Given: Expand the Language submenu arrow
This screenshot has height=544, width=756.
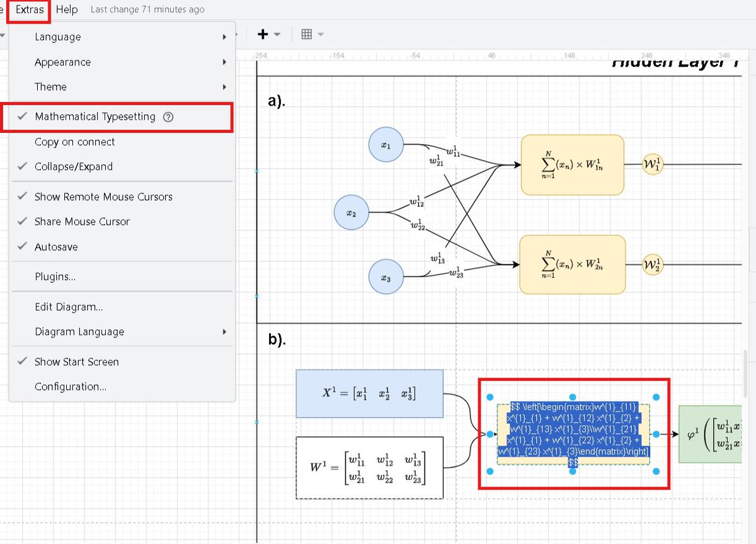Looking at the screenshot, I should (x=224, y=37).
